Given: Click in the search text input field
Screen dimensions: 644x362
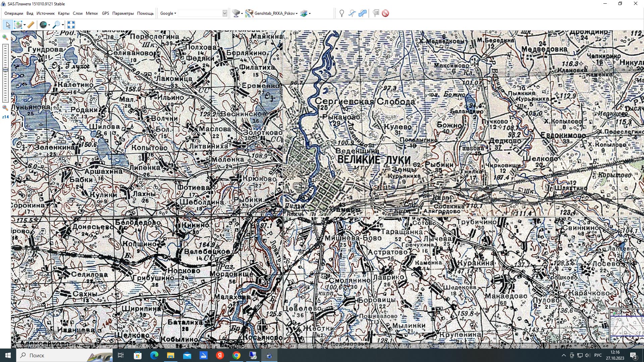Looking at the screenshot, I should click(200, 13).
